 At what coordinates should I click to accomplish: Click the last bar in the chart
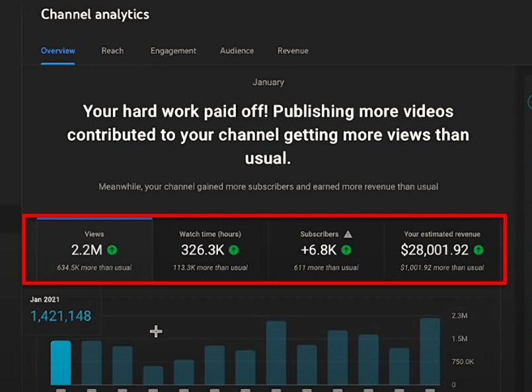point(430,352)
